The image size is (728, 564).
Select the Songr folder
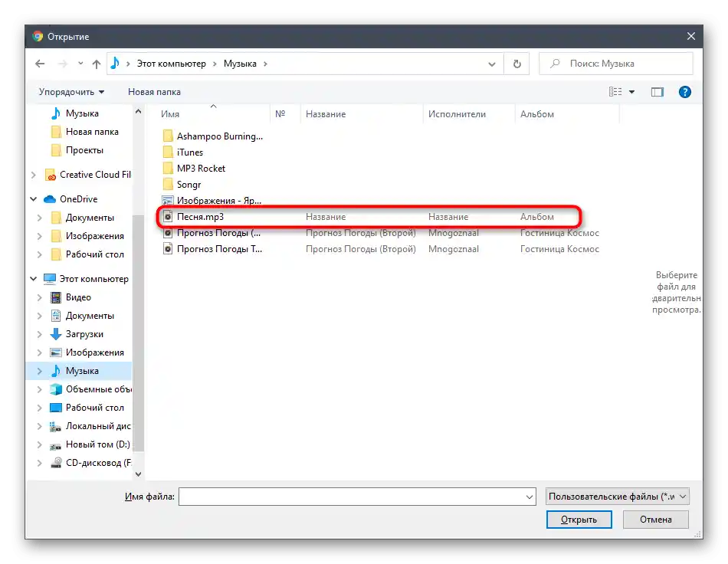click(182, 185)
